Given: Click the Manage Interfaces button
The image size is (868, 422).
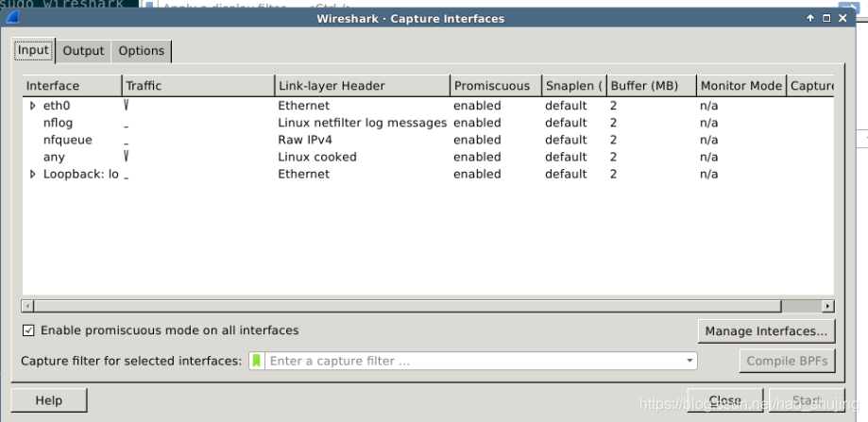Looking at the screenshot, I should (x=766, y=331).
